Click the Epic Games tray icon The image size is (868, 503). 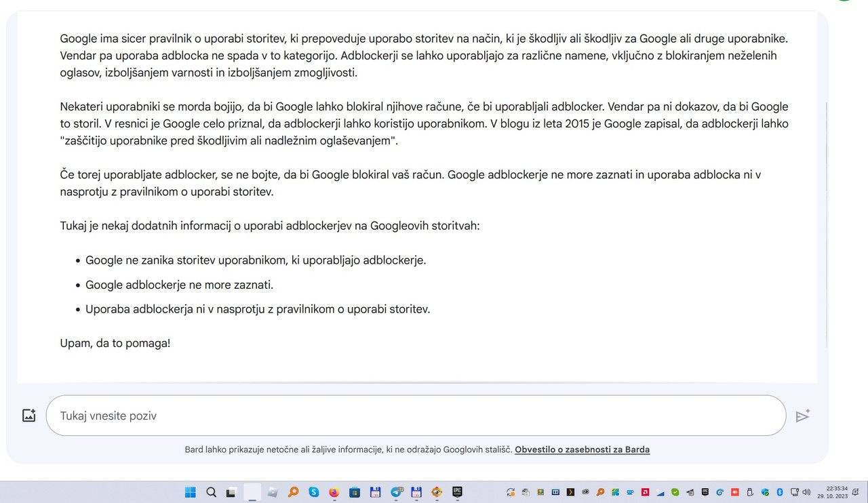point(705,492)
